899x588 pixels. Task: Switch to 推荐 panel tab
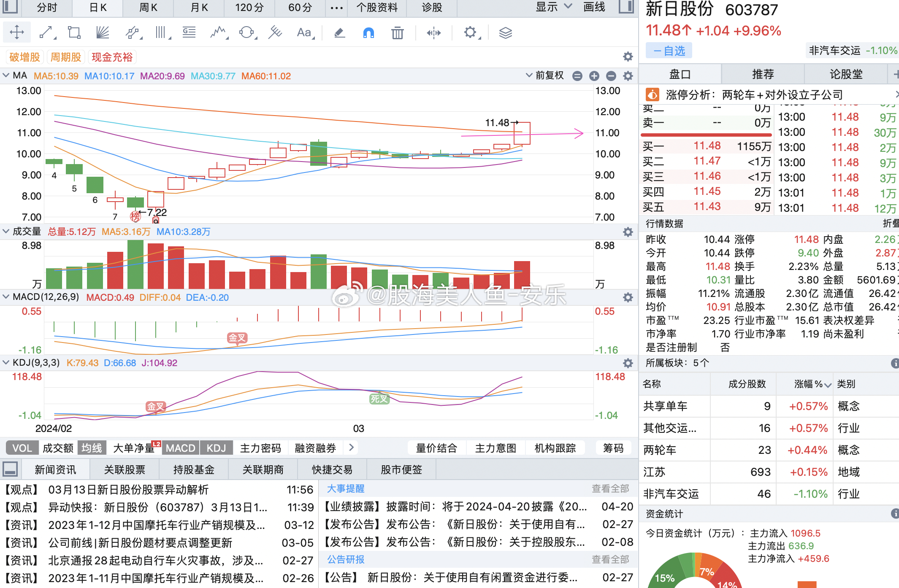pos(763,74)
